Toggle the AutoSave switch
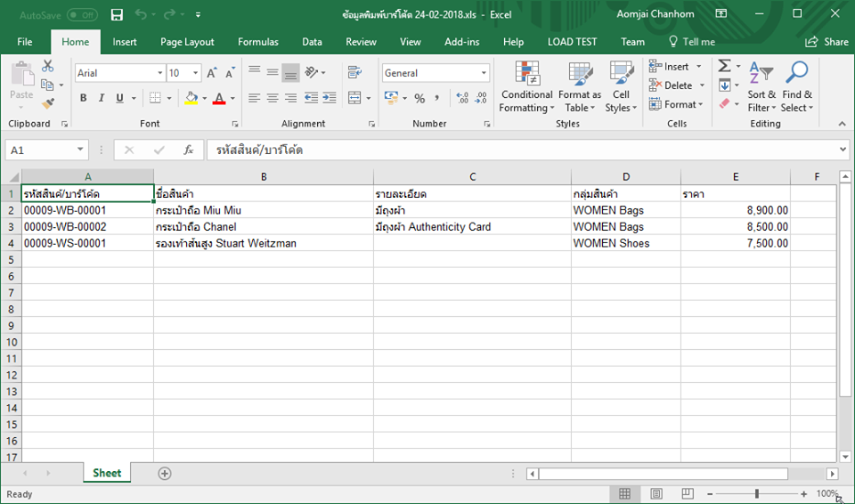This screenshot has width=855, height=504. point(82,15)
